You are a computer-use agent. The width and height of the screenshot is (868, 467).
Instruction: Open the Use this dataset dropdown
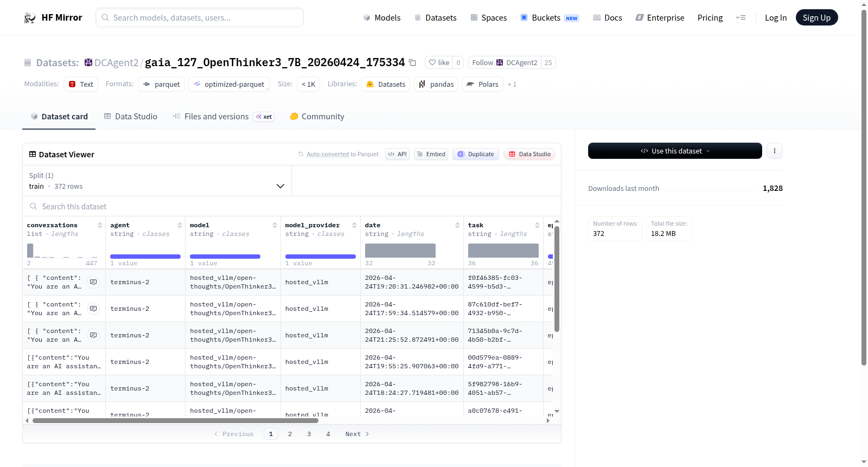(x=675, y=151)
